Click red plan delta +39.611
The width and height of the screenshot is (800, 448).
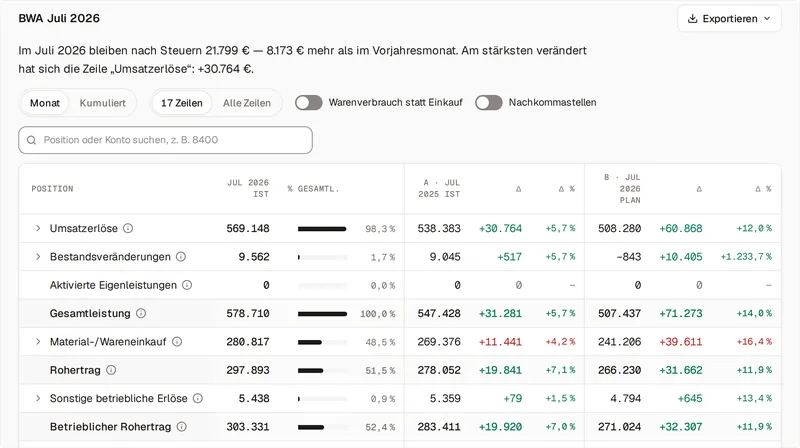[x=681, y=341]
